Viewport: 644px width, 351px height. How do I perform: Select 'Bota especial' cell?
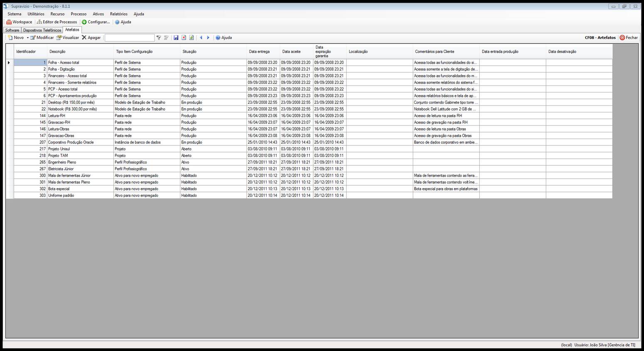point(80,189)
